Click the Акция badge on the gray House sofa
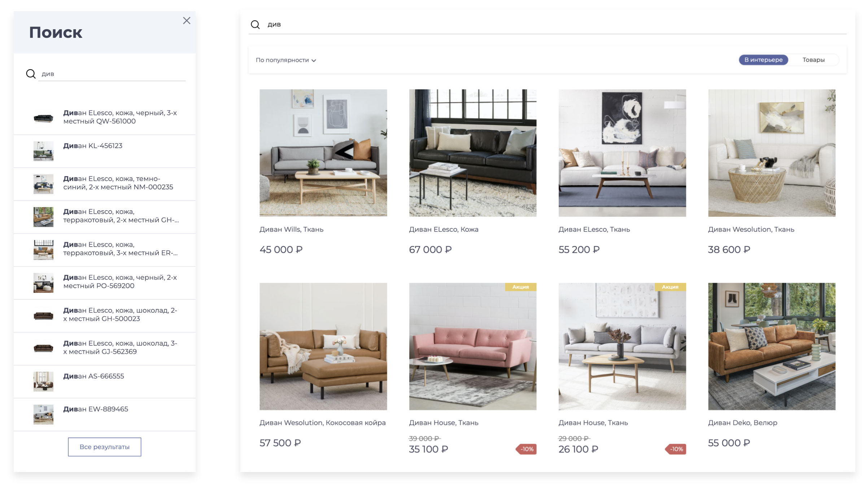The image size is (868, 489). tap(670, 287)
